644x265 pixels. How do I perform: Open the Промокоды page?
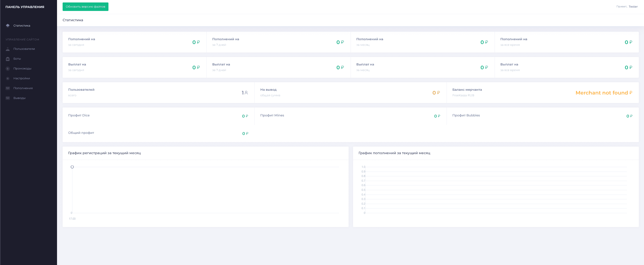tap(22, 68)
